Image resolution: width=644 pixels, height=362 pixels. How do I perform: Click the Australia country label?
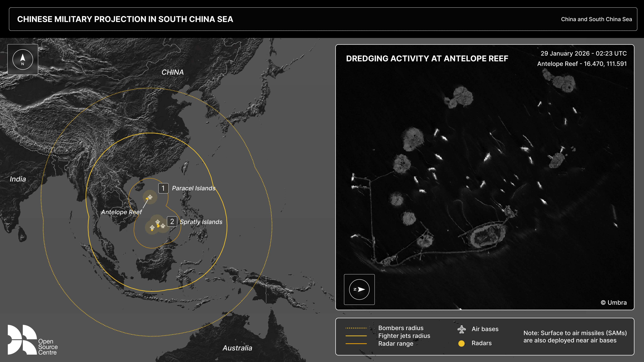pyautogui.click(x=237, y=348)
